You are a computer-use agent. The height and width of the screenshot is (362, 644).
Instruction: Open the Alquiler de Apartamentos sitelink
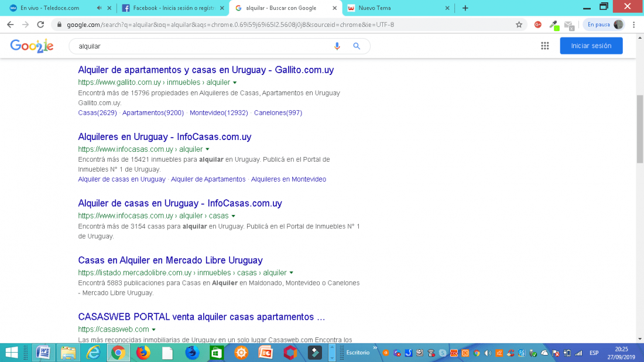[x=208, y=179]
